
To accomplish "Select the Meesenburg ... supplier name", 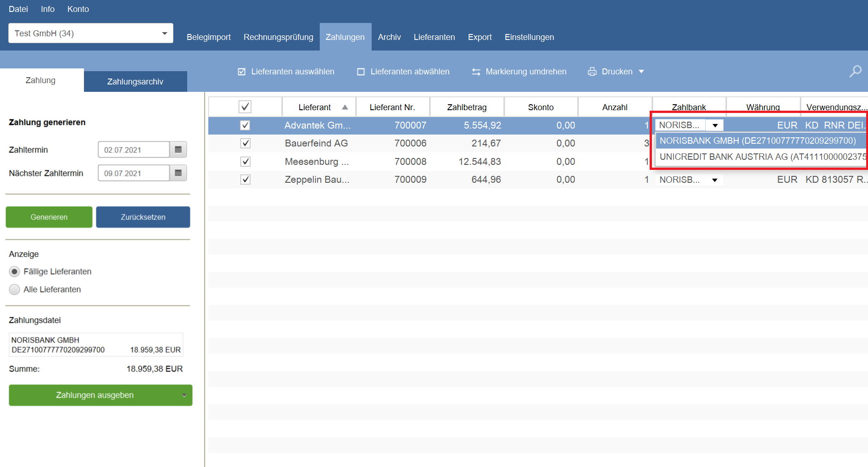I will click(x=317, y=162).
